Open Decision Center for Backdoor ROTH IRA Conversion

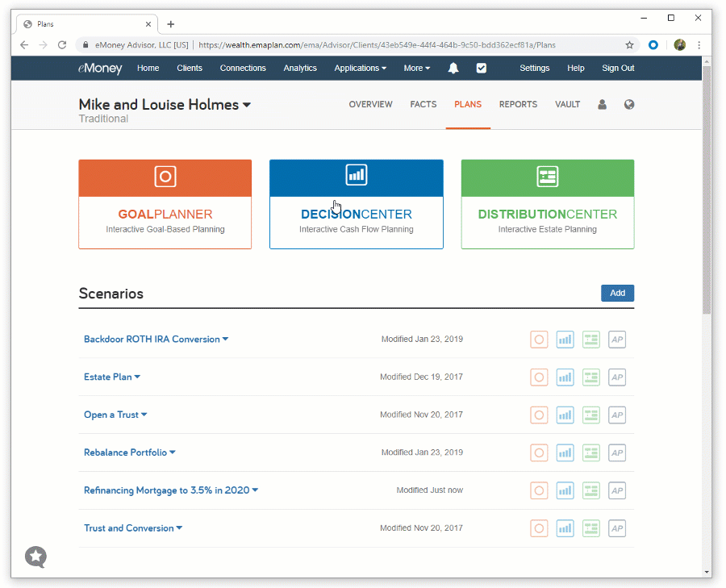click(565, 340)
